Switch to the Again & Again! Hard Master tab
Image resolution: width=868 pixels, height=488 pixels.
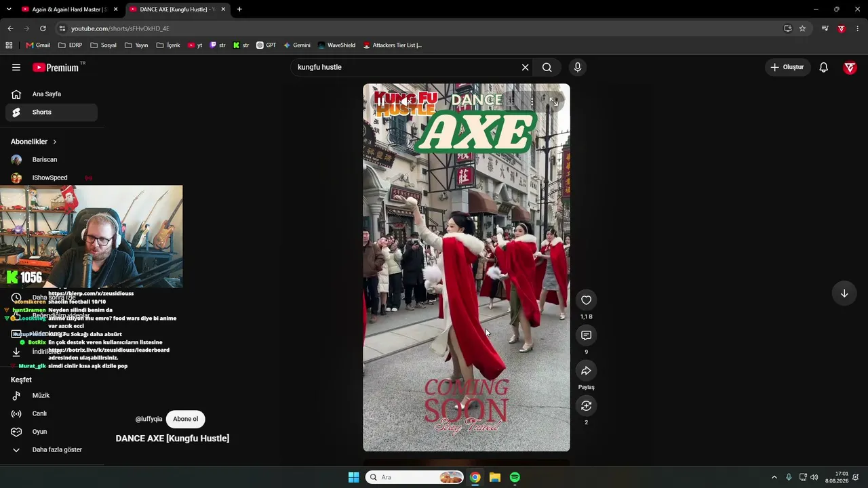(x=70, y=9)
